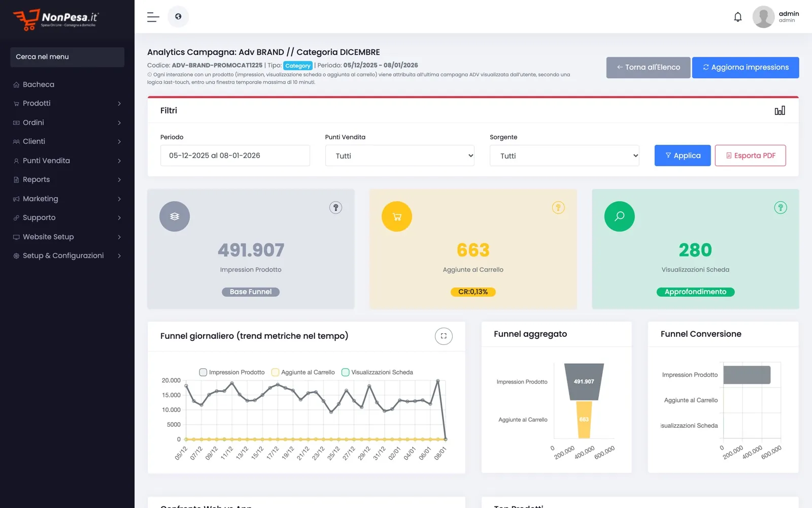Export the report with Esporta PDF

point(750,155)
